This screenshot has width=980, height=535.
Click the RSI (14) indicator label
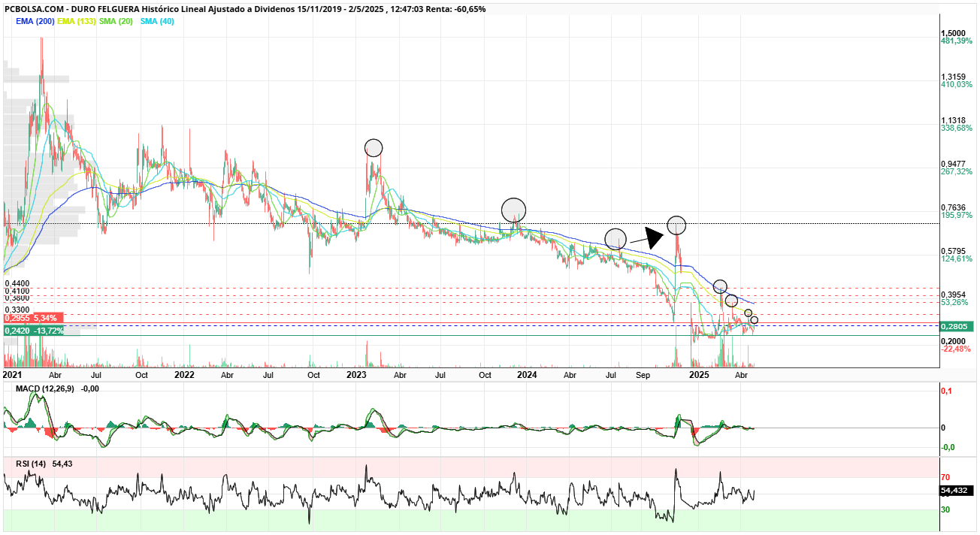click(x=30, y=464)
